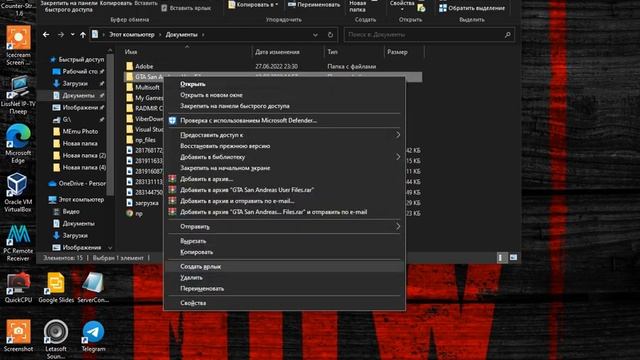Sort by 'Дата изменения' column header
The image size is (640, 360).
tap(277, 52)
